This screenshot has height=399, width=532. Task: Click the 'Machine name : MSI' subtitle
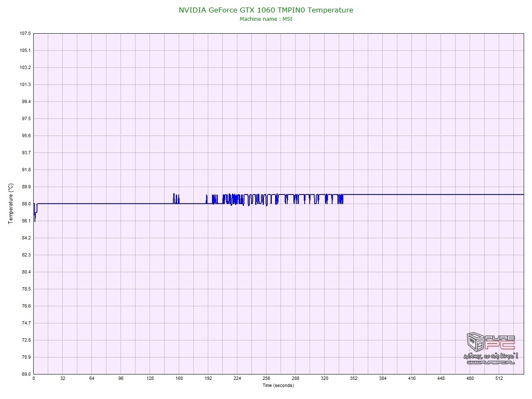point(266,19)
